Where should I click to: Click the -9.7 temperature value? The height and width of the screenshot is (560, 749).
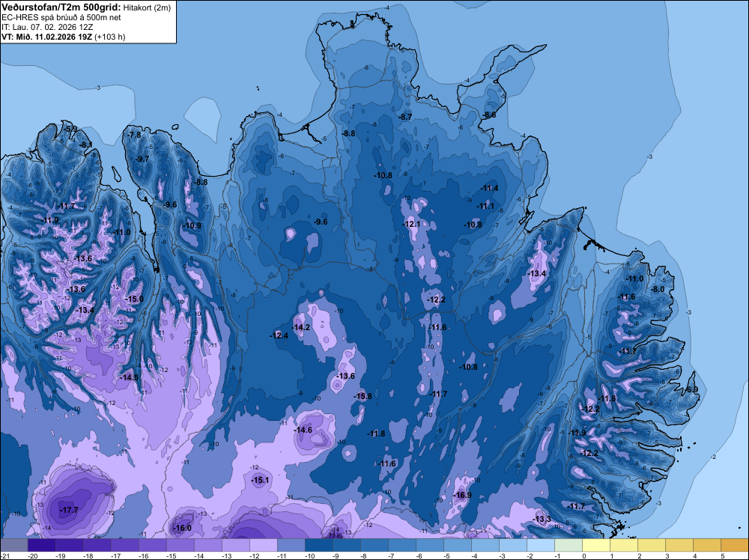pyautogui.click(x=142, y=159)
